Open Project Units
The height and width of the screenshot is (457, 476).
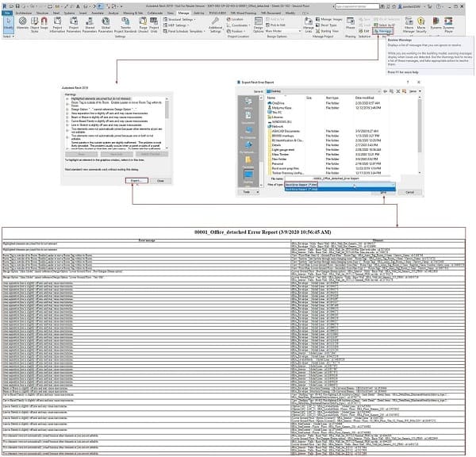click(x=154, y=25)
